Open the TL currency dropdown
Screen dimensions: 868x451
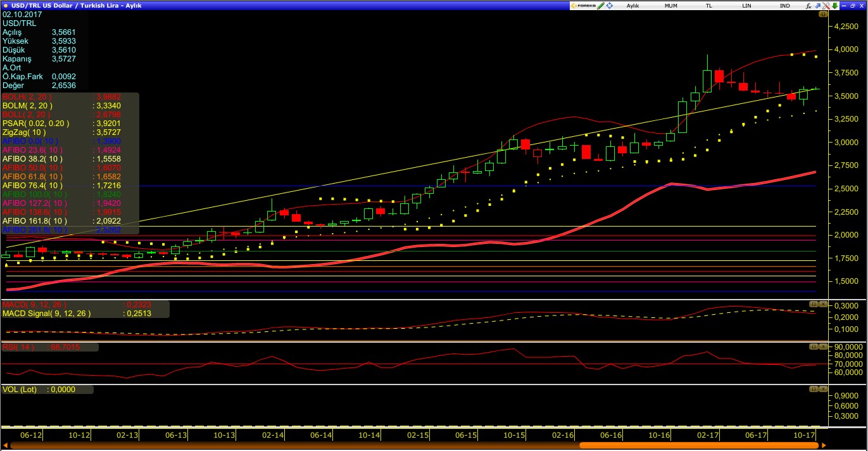tap(708, 5)
